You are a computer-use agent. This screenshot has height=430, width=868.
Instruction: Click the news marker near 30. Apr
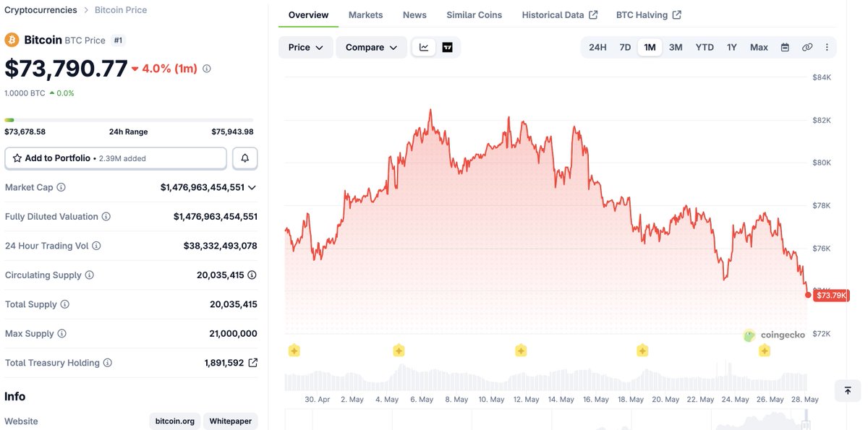tap(294, 351)
